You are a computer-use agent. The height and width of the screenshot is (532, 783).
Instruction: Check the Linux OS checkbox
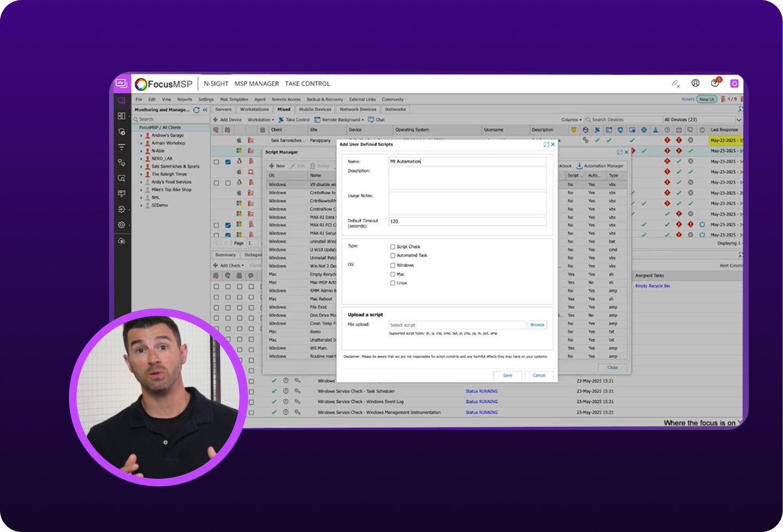click(393, 283)
